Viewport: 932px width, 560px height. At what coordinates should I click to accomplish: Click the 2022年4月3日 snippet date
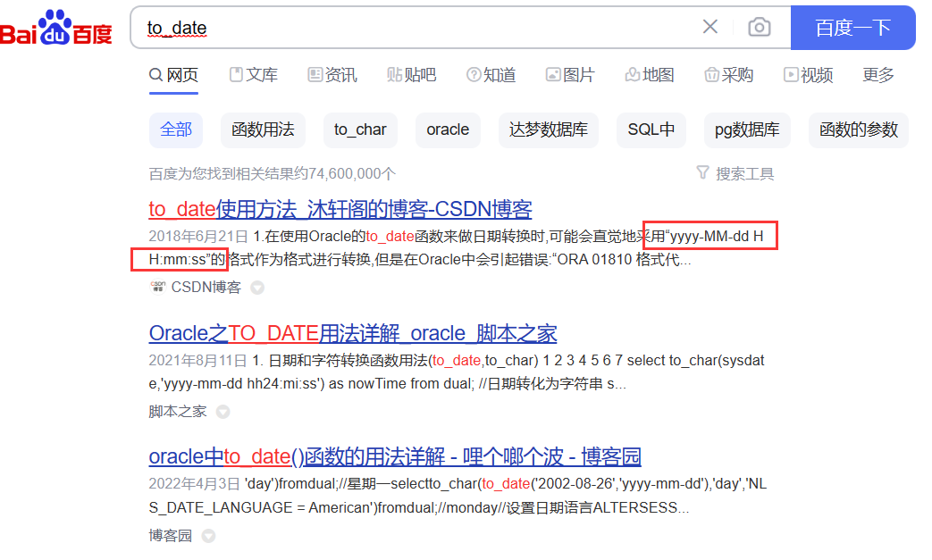point(194,484)
